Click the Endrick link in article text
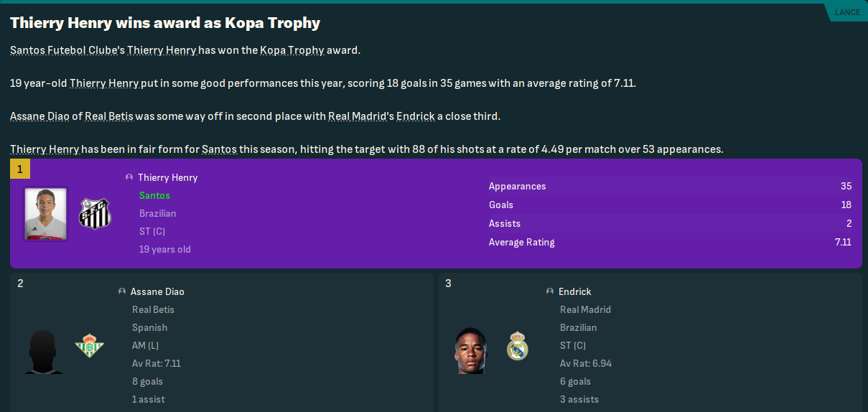868x412 pixels. (416, 116)
